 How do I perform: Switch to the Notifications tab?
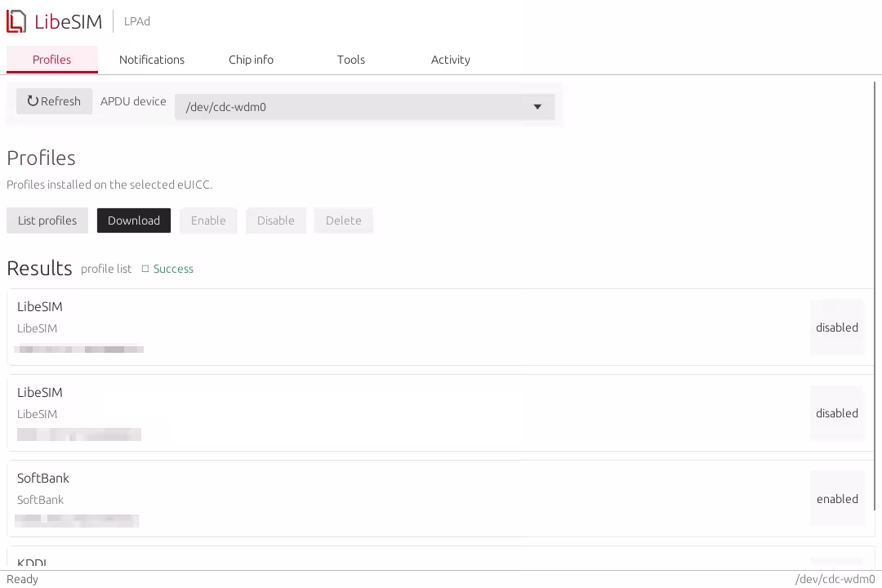pyautogui.click(x=152, y=60)
